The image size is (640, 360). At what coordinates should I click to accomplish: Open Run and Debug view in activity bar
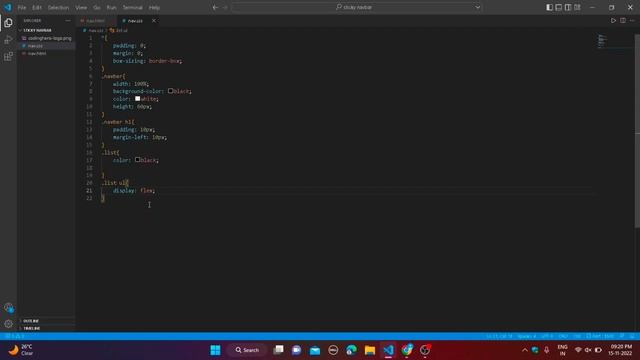click(8, 40)
